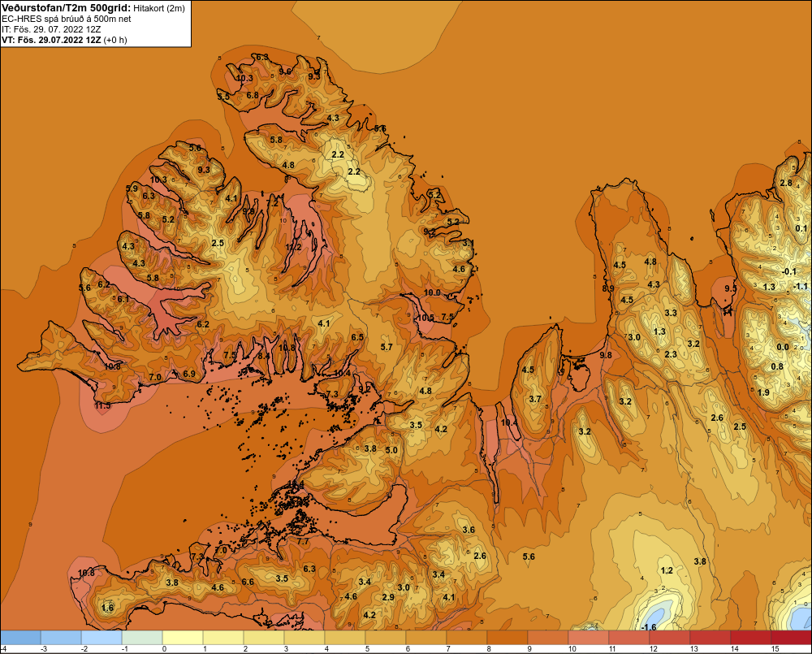This screenshot has height=654, width=812.
Task: Click the 0.8 temperature value on the map
Action: point(777,366)
